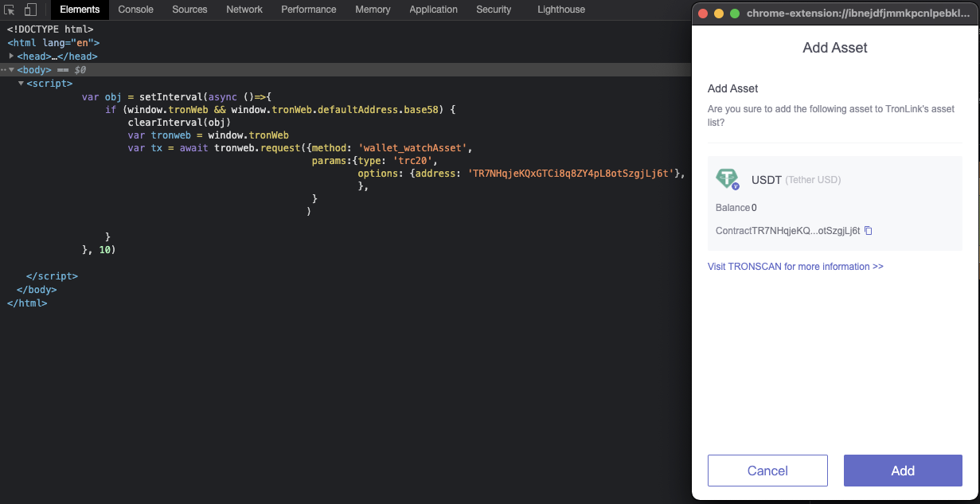Click the var obj = setInterval line
980x504 pixels.
pos(177,97)
